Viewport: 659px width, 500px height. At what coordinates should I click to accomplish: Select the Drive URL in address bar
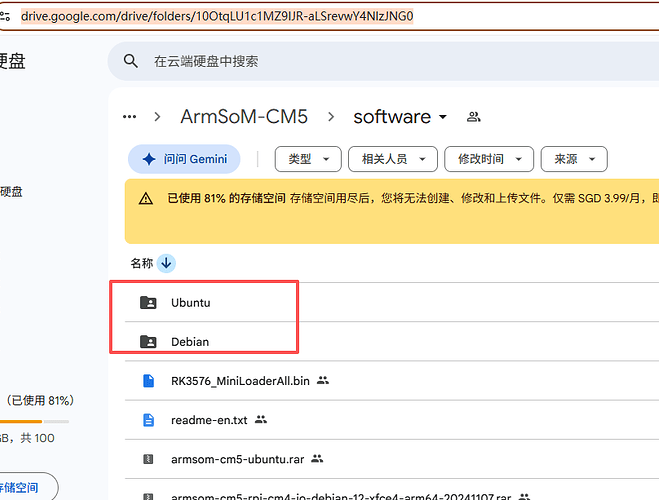click(x=217, y=16)
